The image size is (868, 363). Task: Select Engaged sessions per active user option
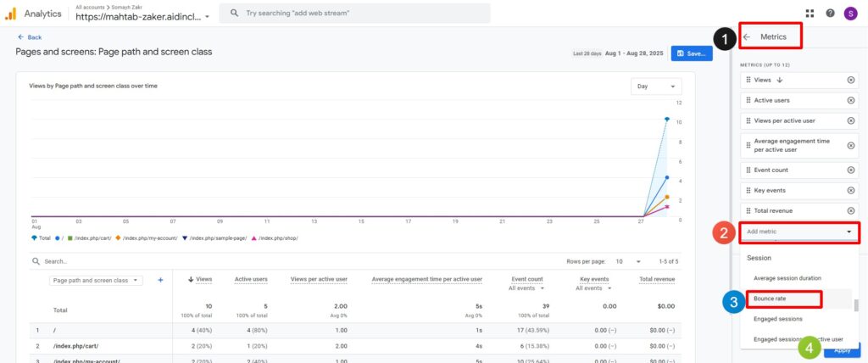798,339
